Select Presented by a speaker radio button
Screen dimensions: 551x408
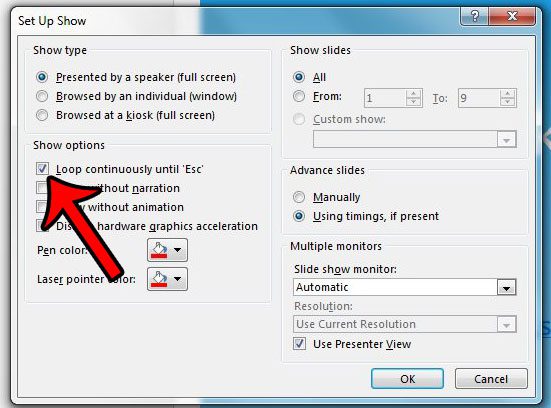pos(42,77)
